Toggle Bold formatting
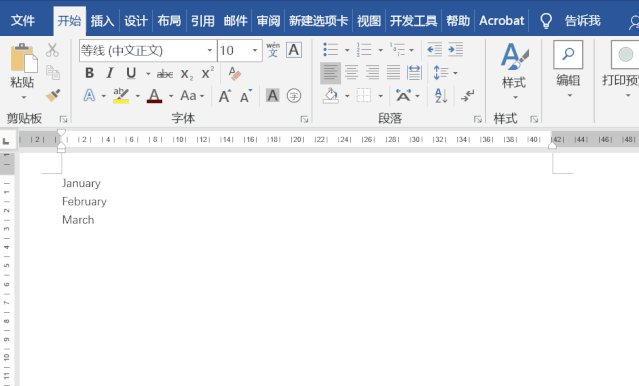The image size is (639, 386). click(89, 73)
